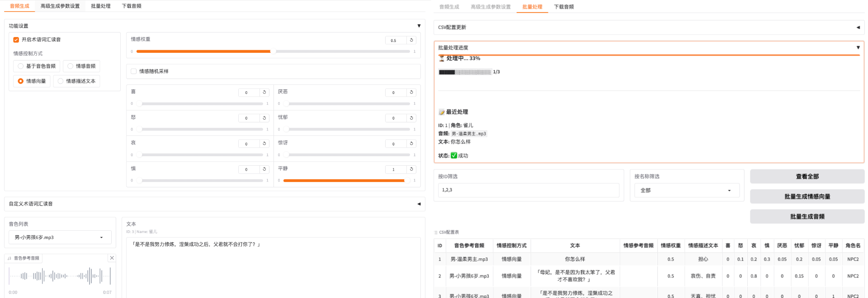
Task: Select the 情感向量 radio option
Action: [x=32, y=81]
